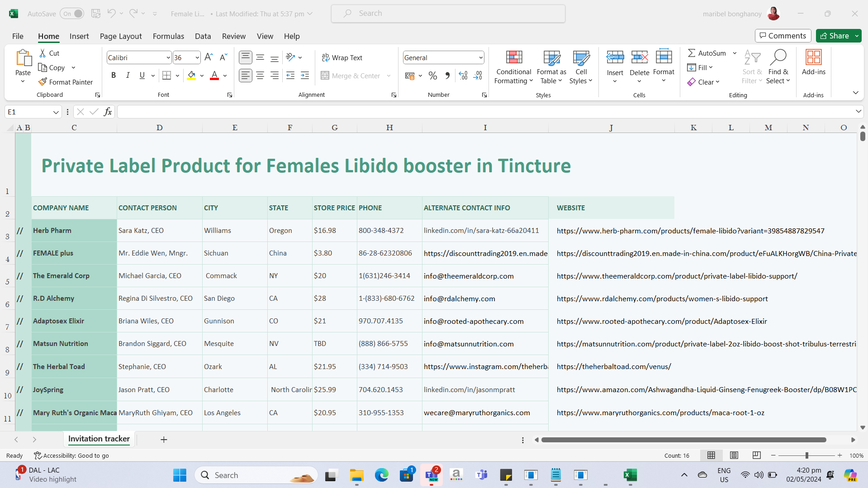Turn off the AutoSave toggle
This screenshot has width=868, height=488.
point(72,14)
